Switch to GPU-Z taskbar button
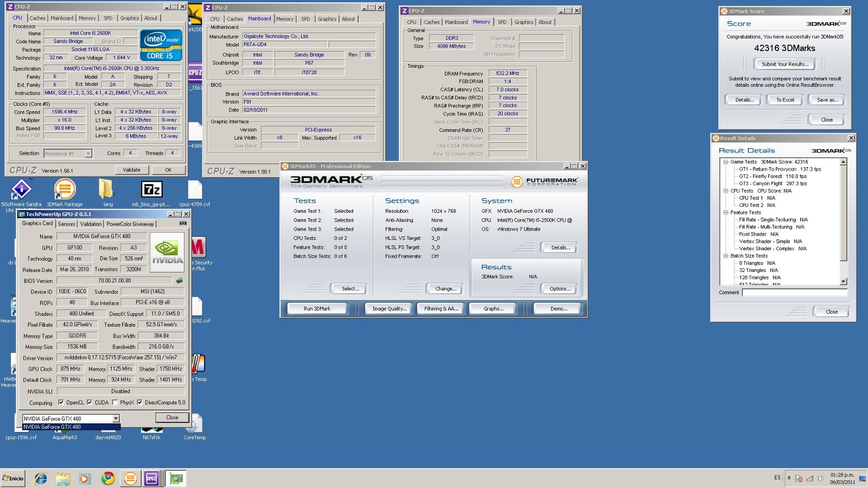Screen dimensions: 868x488 [175, 478]
